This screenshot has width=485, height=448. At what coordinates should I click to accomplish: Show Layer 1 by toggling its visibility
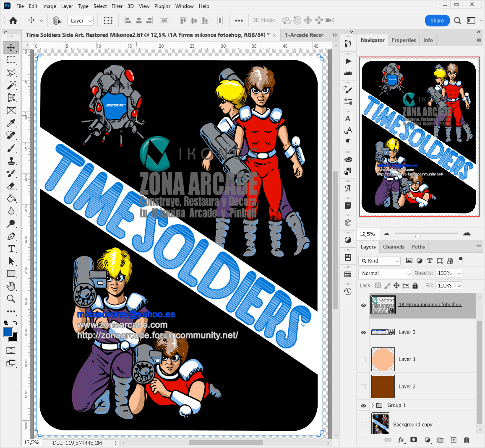(363, 359)
